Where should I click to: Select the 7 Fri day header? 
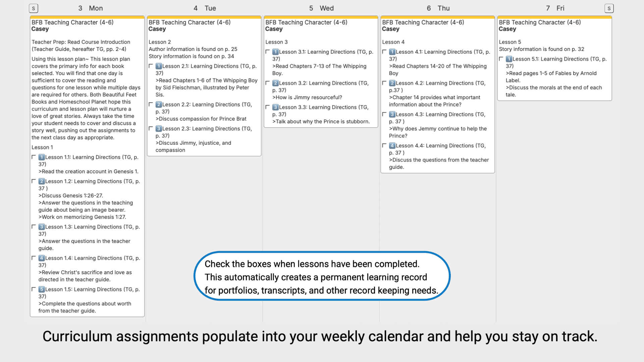555,8
